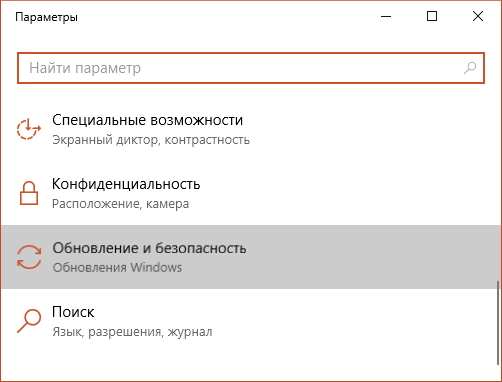Viewport: 502px width, 382px height.
Task: Focus the Найти параметр search field
Action: coord(251,68)
